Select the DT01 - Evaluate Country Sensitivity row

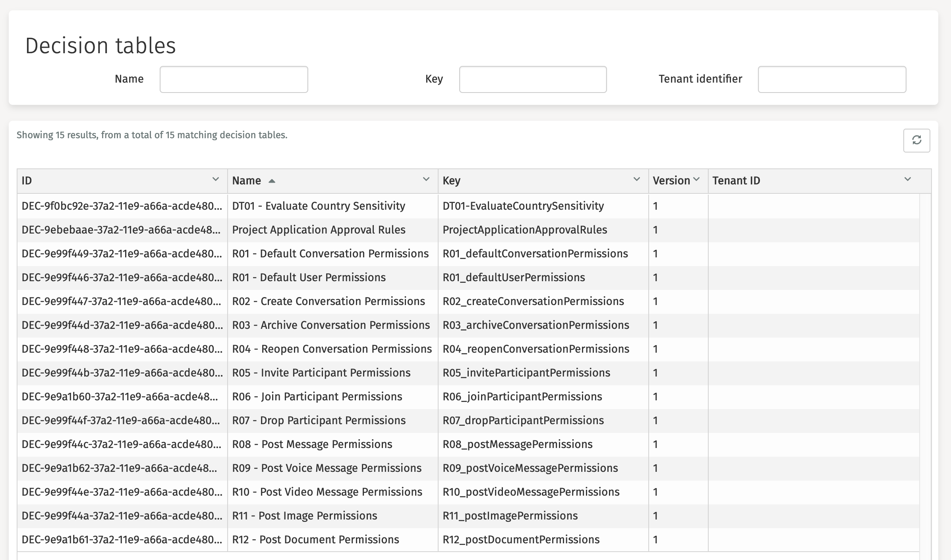[x=319, y=206]
